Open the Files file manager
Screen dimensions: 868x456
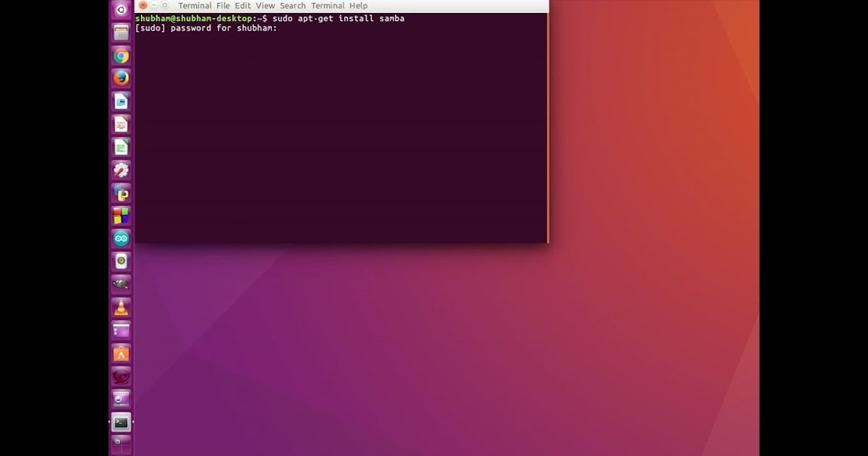(121, 33)
